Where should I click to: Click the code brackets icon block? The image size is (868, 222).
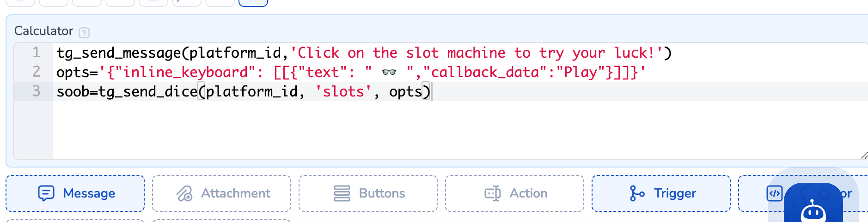point(774,193)
